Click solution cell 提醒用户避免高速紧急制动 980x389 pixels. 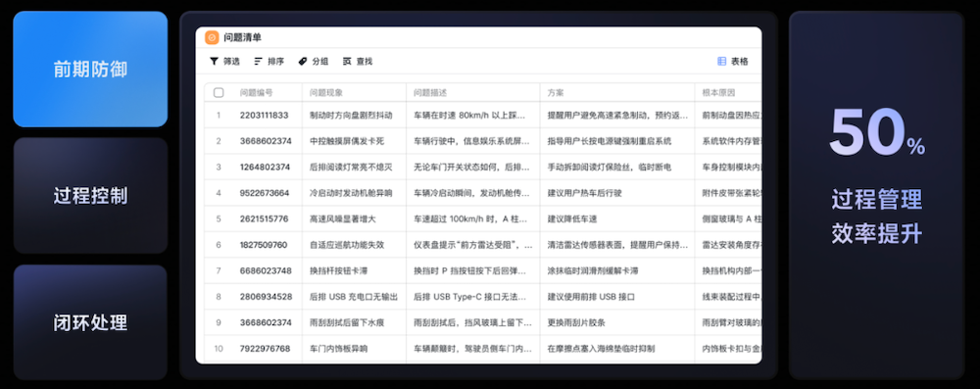point(617,115)
